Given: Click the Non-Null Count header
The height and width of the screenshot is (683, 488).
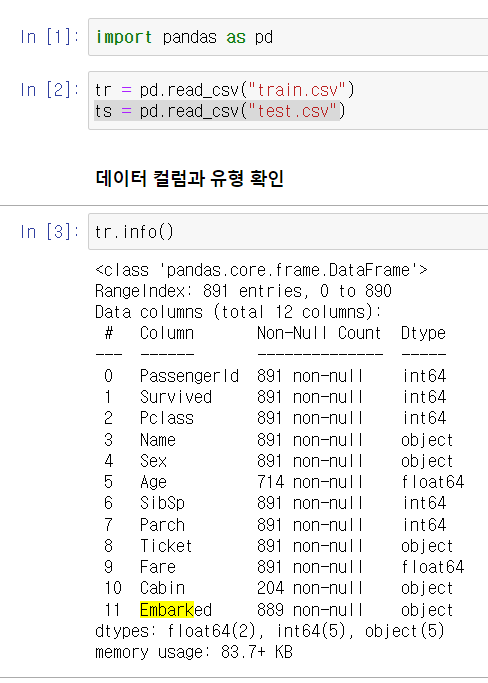Looking at the screenshot, I should point(319,333).
